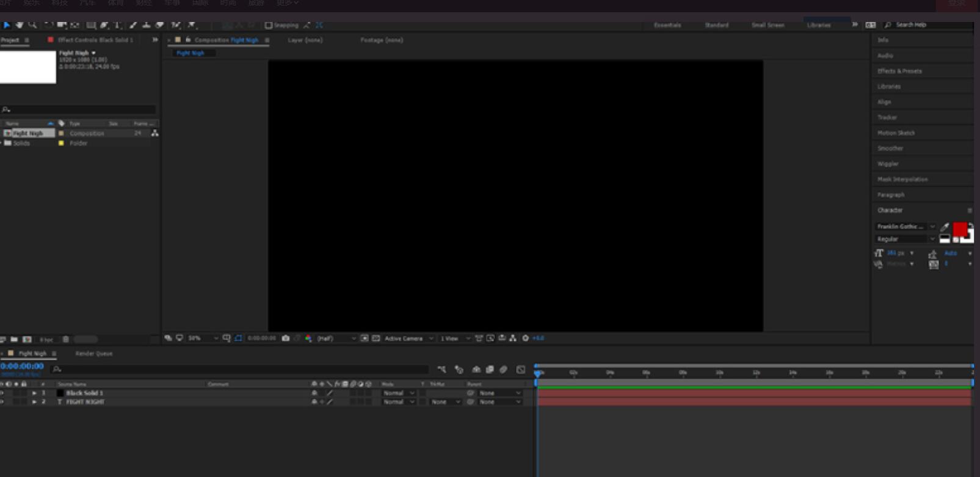Hide the Black Solid 1 layer eye
Image resolution: width=980 pixels, height=477 pixels.
pos(2,393)
